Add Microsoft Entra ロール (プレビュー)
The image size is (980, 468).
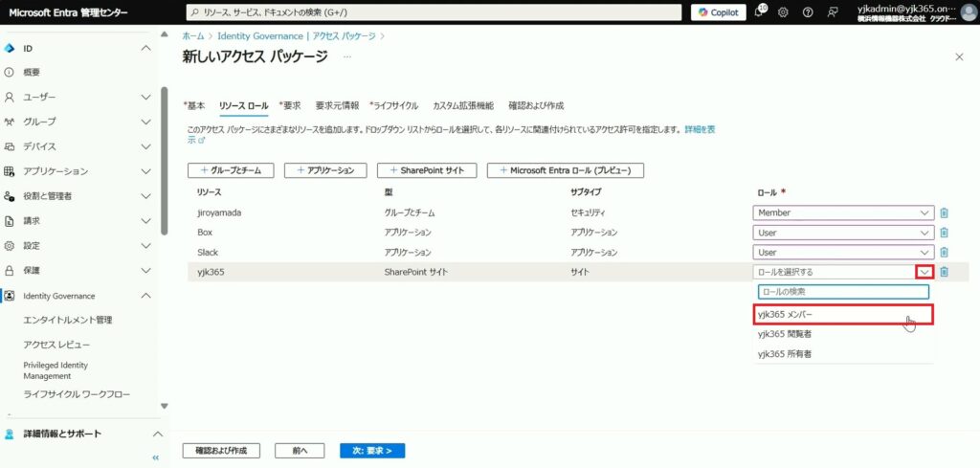pos(566,170)
